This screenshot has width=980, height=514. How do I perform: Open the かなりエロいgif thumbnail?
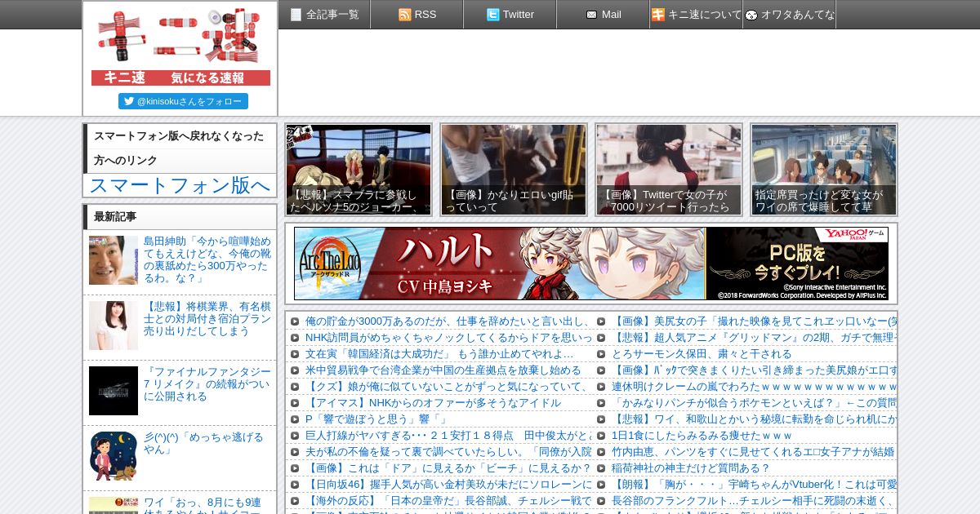(514, 170)
